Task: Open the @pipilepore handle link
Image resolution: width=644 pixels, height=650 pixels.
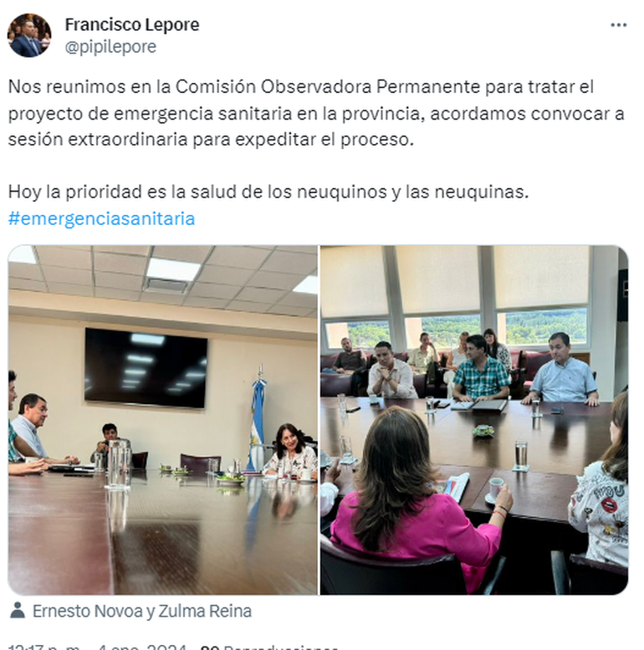Action: (110, 47)
